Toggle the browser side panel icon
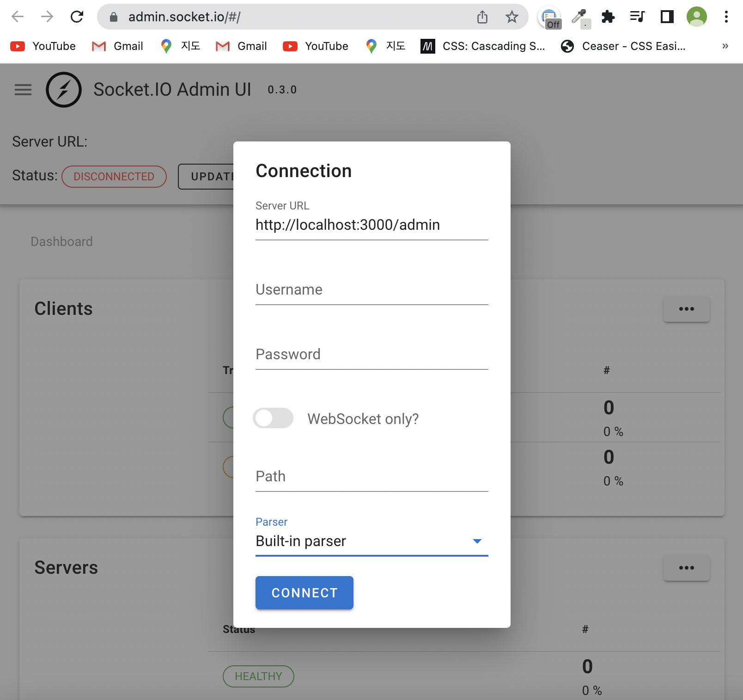Viewport: 743px width, 700px height. click(x=667, y=17)
